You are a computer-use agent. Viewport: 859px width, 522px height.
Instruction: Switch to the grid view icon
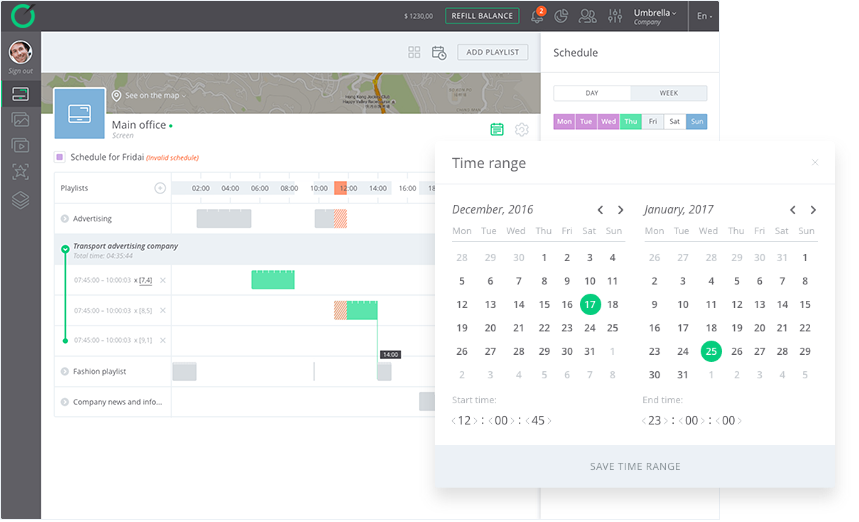(414, 52)
